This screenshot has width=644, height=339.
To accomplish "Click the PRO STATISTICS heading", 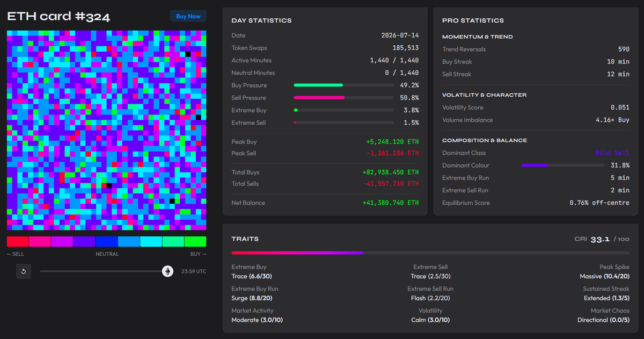I will point(473,20).
